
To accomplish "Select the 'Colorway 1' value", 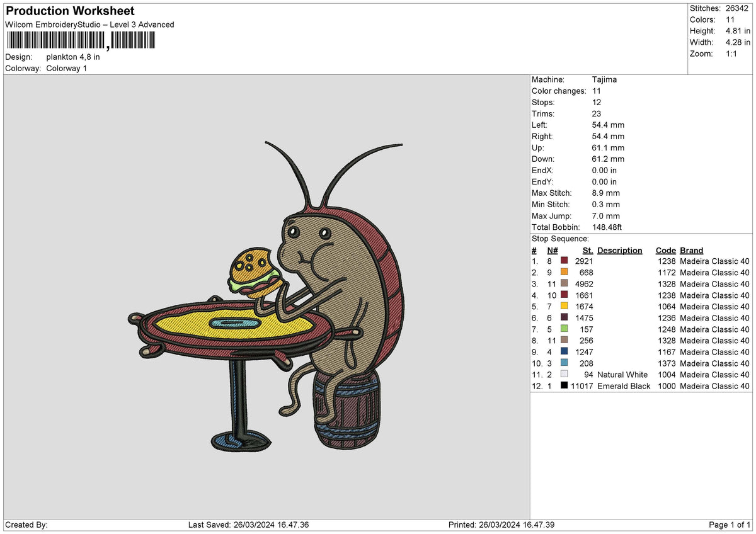I will 67,68.
